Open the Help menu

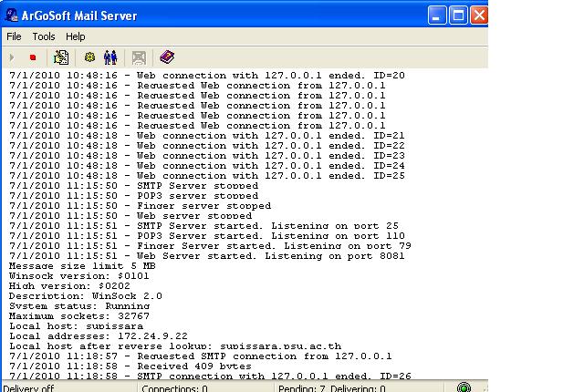pos(75,36)
